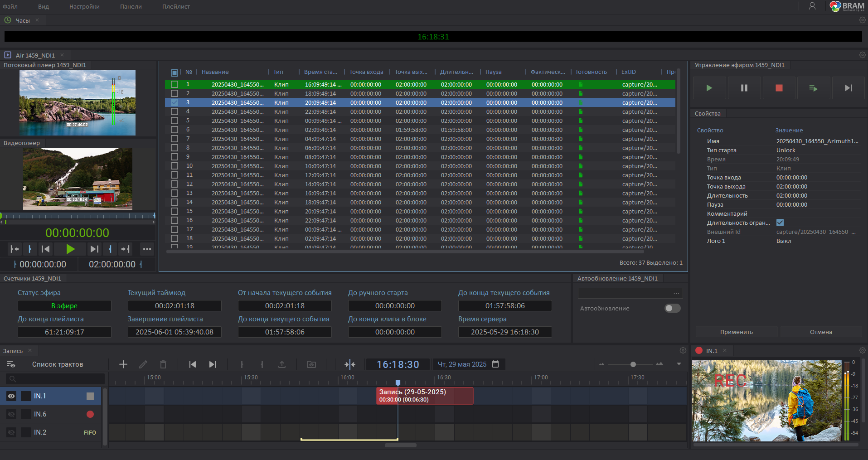Toggle the select-all checkbox in the playlist header
The width and height of the screenshot is (868, 460).
175,73
